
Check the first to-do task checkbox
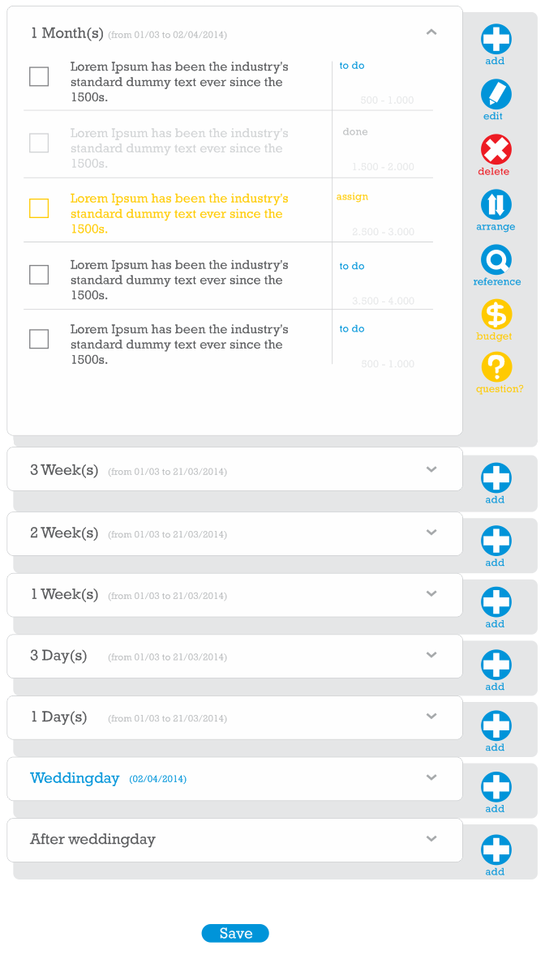click(x=39, y=76)
